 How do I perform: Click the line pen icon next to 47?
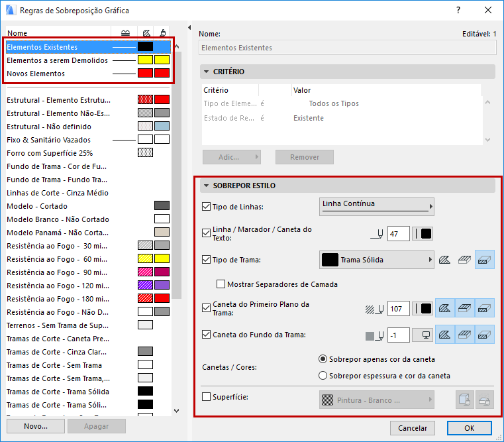pos(377,234)
